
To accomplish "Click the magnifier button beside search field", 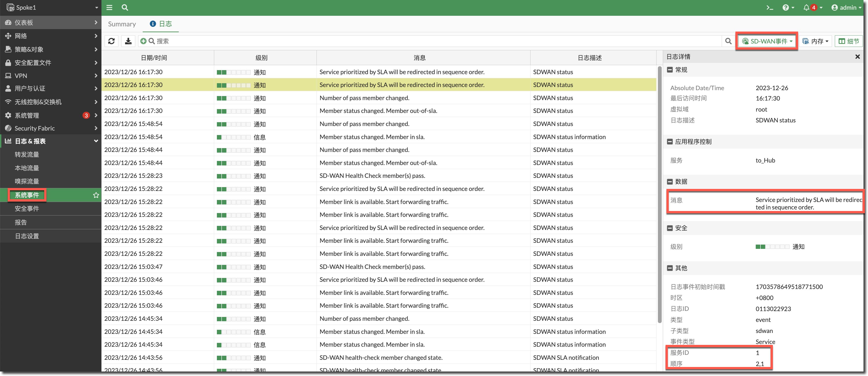I will point(728,41).
